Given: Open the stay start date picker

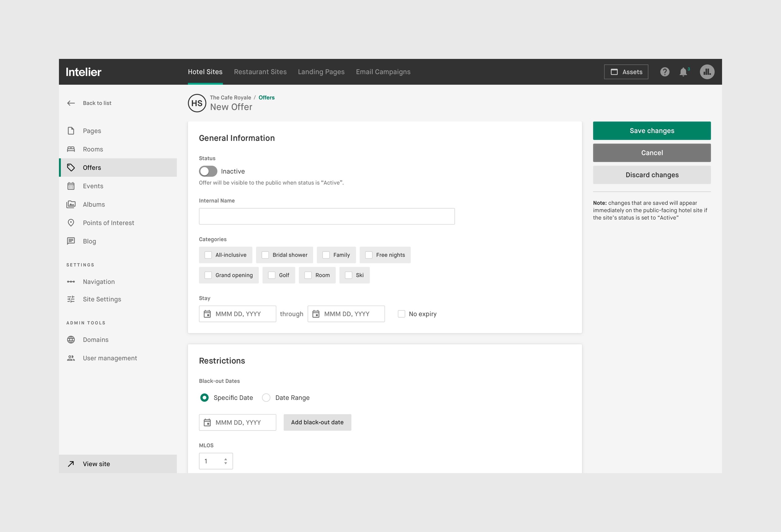Looking at the screenshot, I should click(x=207, y=314).
